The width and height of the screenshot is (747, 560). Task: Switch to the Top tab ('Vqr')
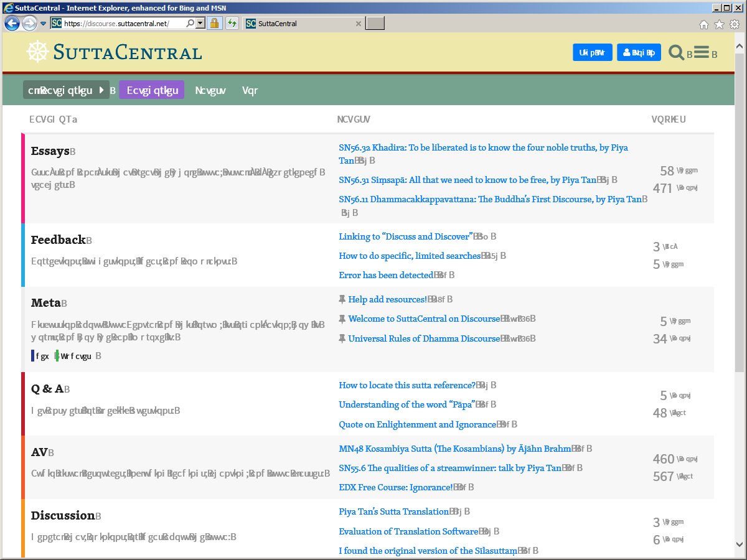pos(250,90)
